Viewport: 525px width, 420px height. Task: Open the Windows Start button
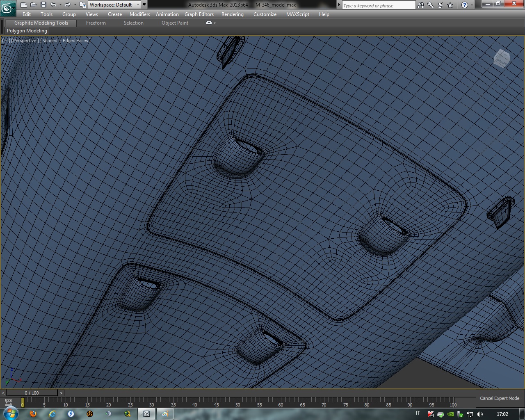11,413
